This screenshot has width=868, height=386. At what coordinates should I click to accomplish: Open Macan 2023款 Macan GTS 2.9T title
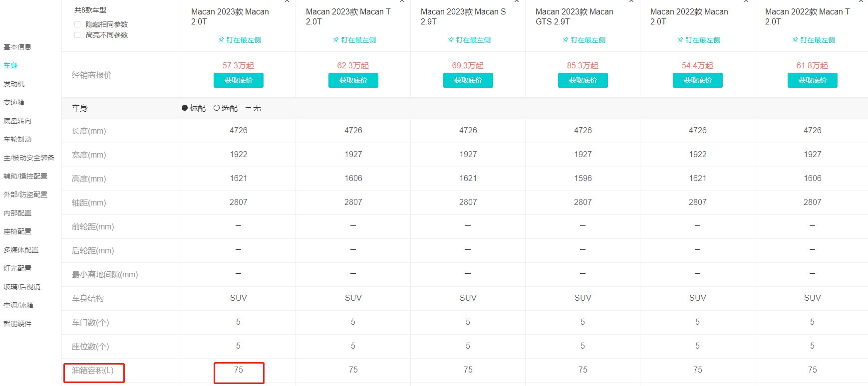click(x=575, y=16)
